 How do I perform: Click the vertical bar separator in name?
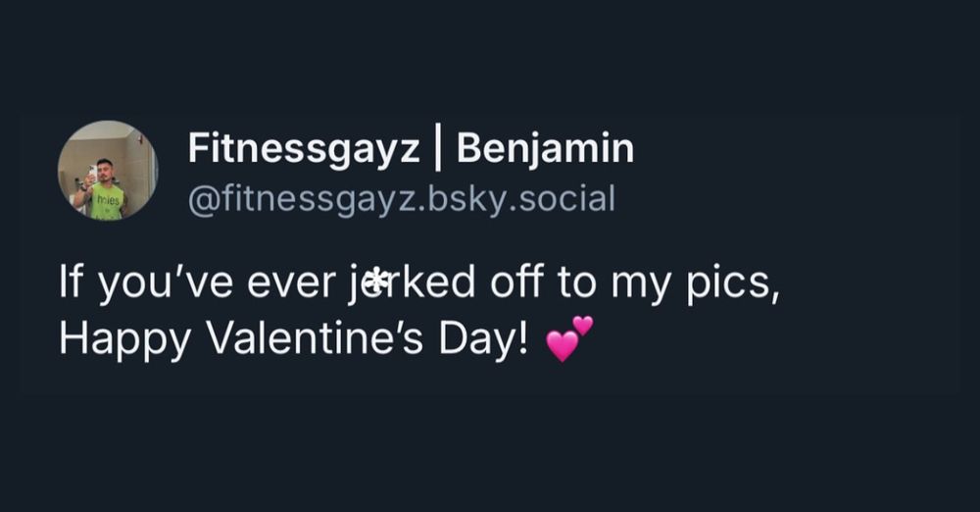tap(439, 149)
